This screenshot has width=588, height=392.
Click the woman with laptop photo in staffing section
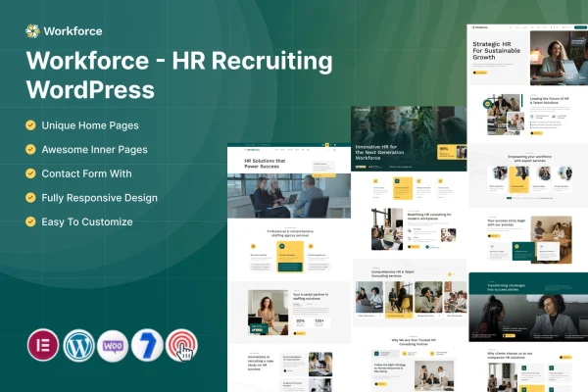point(268,312)
